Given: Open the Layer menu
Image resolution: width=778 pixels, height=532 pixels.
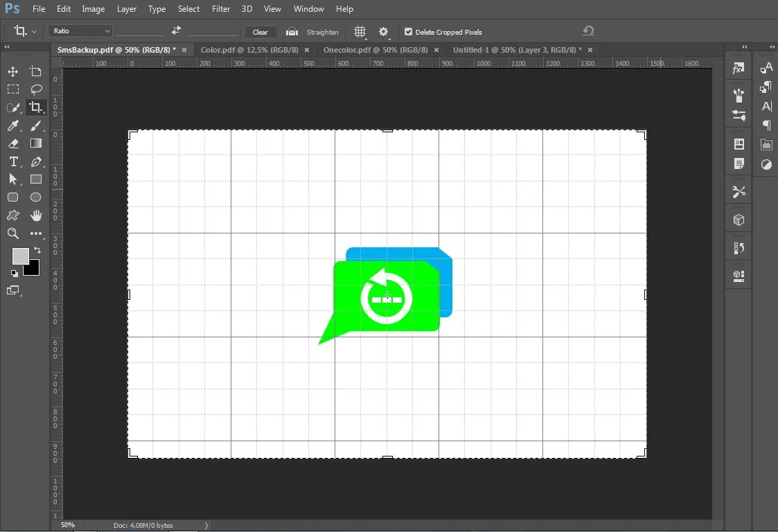Looking at the screenshot, I should point(127,9).
